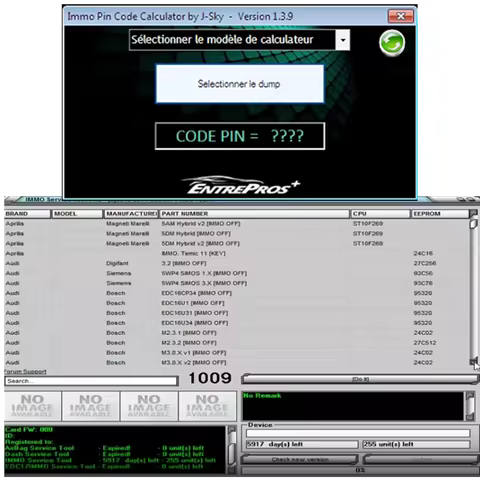480x480 pixels.
Task: Open the Forum Support link
Action: pos(25,371)
